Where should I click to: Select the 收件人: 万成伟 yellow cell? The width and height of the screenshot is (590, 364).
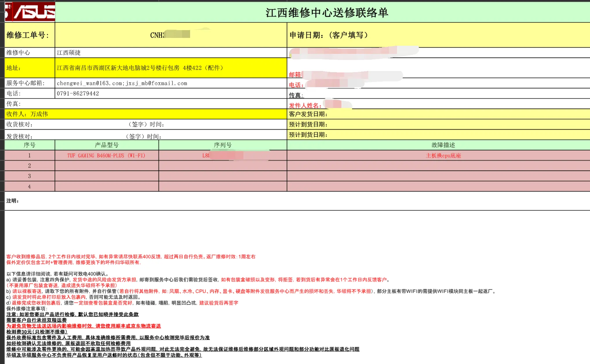[146, 114]
